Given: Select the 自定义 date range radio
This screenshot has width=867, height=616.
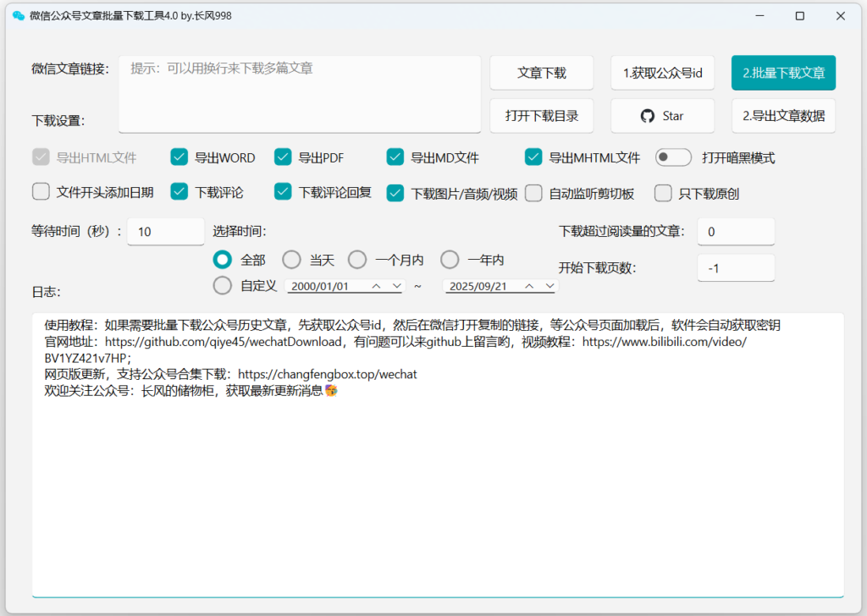Looking at the screenshot, I should point(223,286).
